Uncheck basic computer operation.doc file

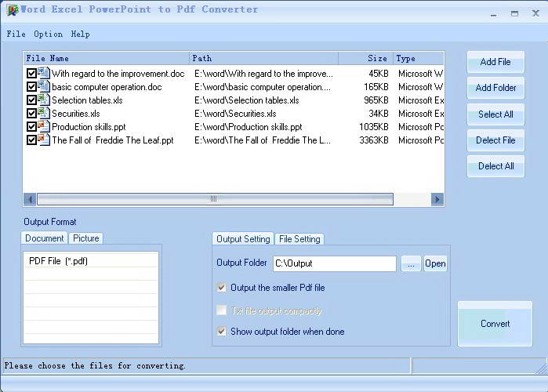[x=31, y=87]
